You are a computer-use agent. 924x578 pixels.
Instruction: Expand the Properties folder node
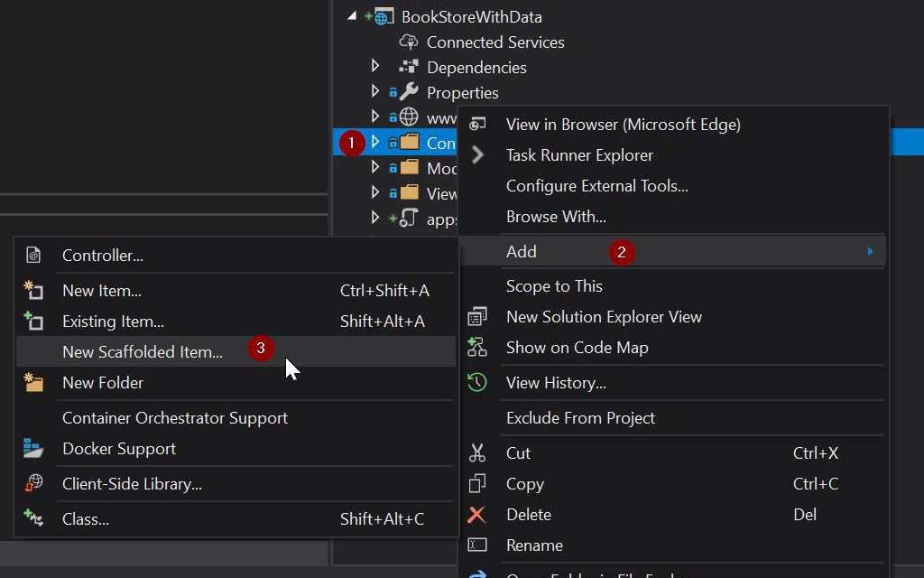click(x=376, y=92)
